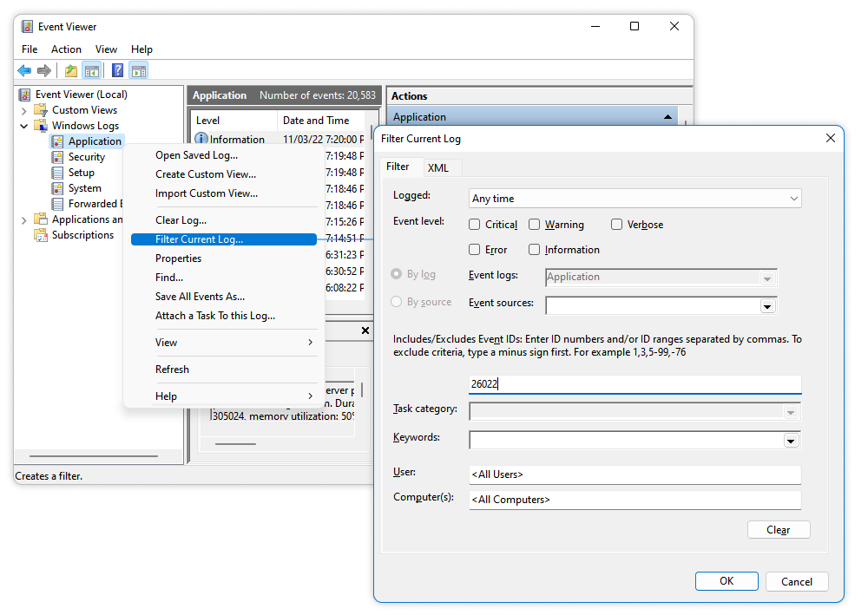Click the Windows Logs folder icon
The image size is (868, 615).
41,126
